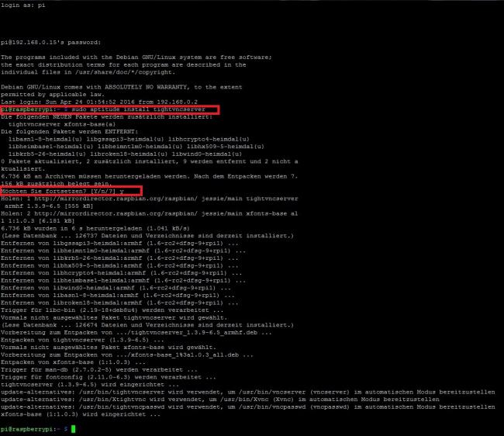Click update-alternatives line mentioning /usr/bin/tightvncpasswd
The image size is (504, 436).
click(248, 407)
